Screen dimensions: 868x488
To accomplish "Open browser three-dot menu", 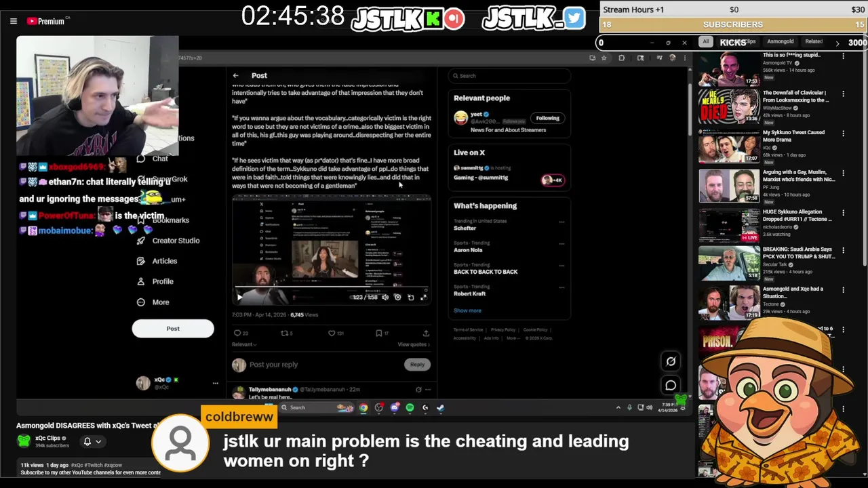I will click(684, 58).
